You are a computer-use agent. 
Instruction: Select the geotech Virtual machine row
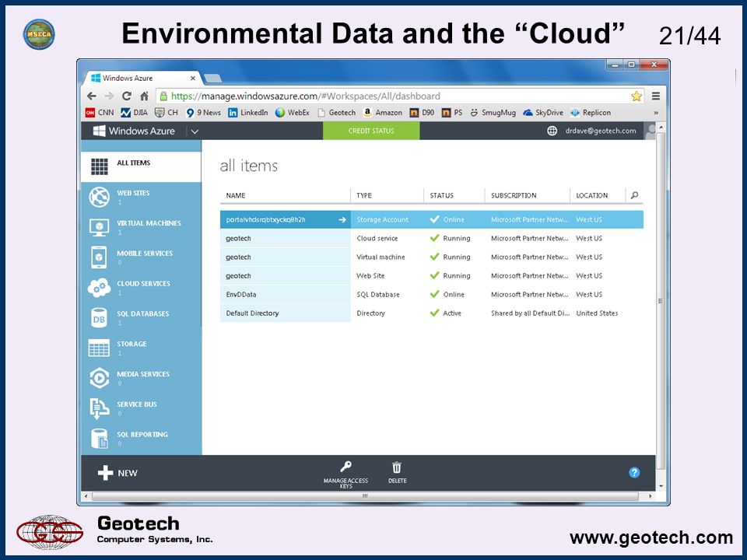point(432,257)
